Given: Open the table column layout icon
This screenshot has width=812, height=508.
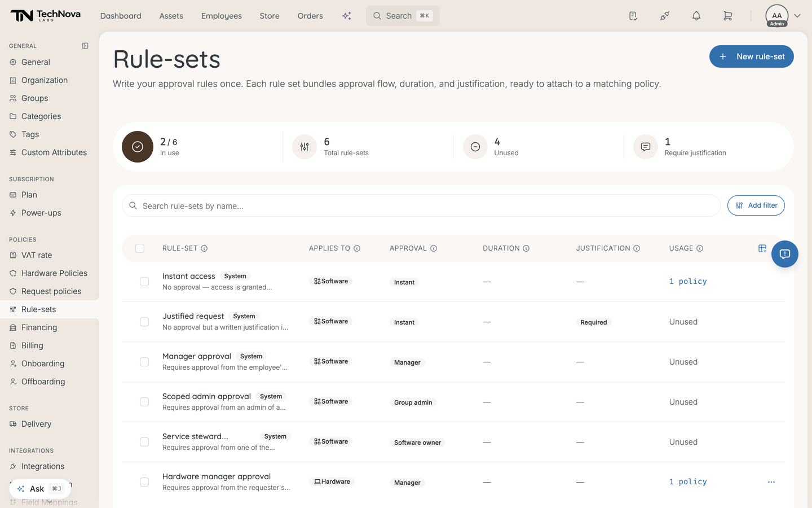Looking at the screenshot, I should click(762, 248).
